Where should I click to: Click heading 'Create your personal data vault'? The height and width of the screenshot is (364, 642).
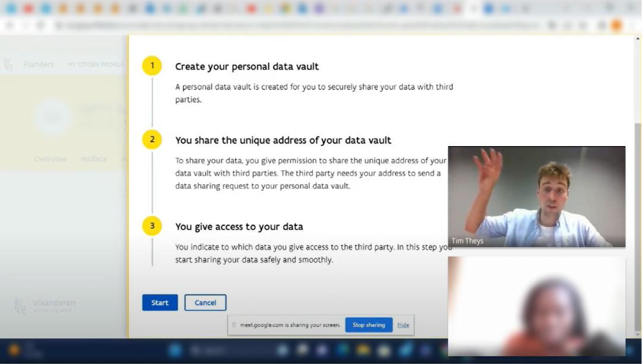tap(247, 67)
